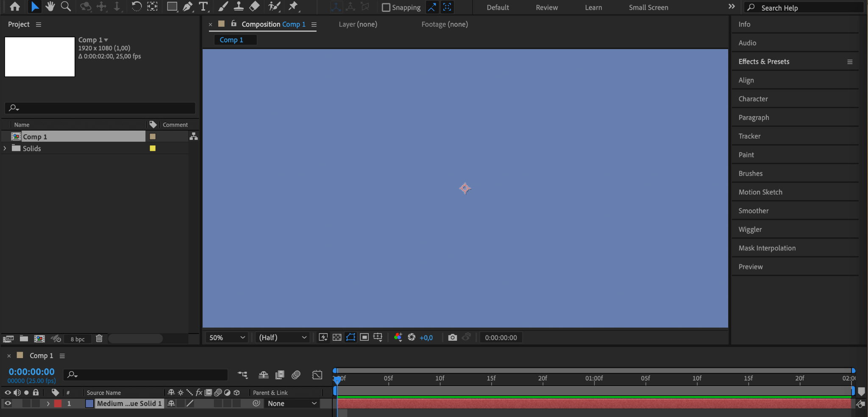
Task: Click the Reset Exposure aperture icon
Action: (x=412, y=337)
